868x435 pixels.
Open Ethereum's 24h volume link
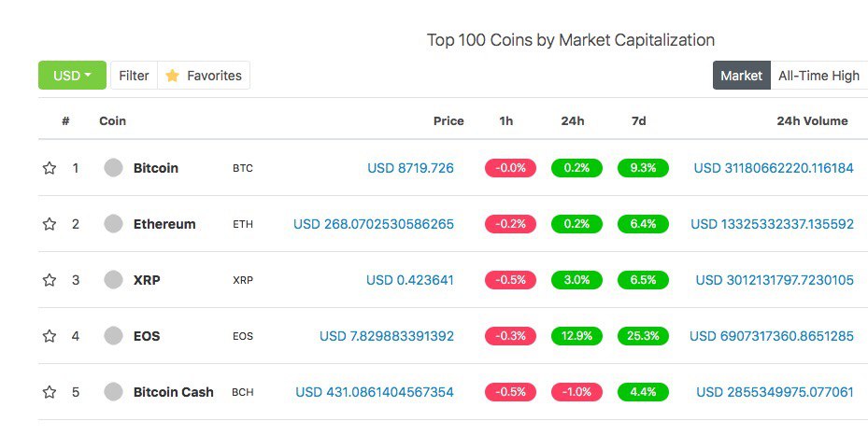773,224
